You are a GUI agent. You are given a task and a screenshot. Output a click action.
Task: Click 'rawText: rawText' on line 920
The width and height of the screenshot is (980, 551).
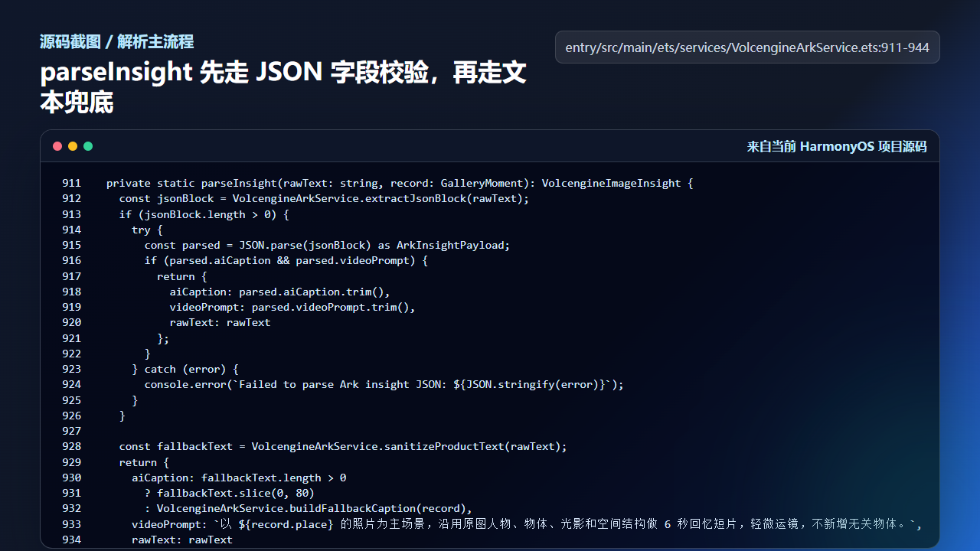(220, 322)
